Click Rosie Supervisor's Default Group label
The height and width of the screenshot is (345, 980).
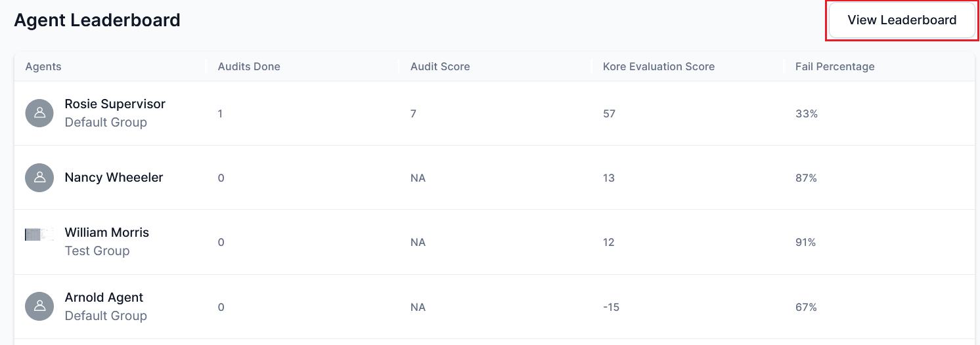pyautogui.click(x=106, y=122)
